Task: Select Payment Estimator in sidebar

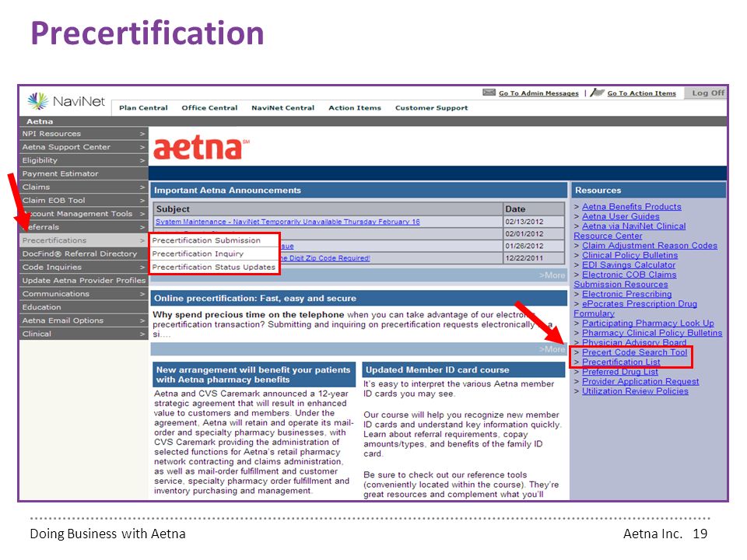Action: [x=83, y=173]
